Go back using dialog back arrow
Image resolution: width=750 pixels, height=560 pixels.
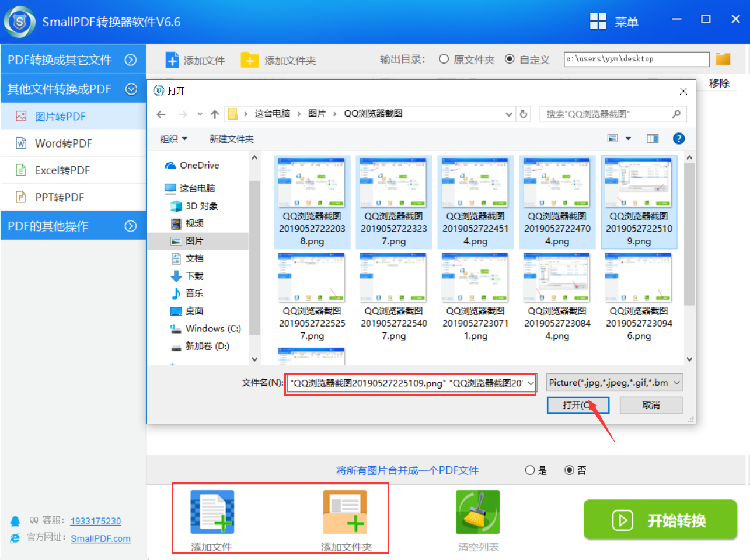161,114
